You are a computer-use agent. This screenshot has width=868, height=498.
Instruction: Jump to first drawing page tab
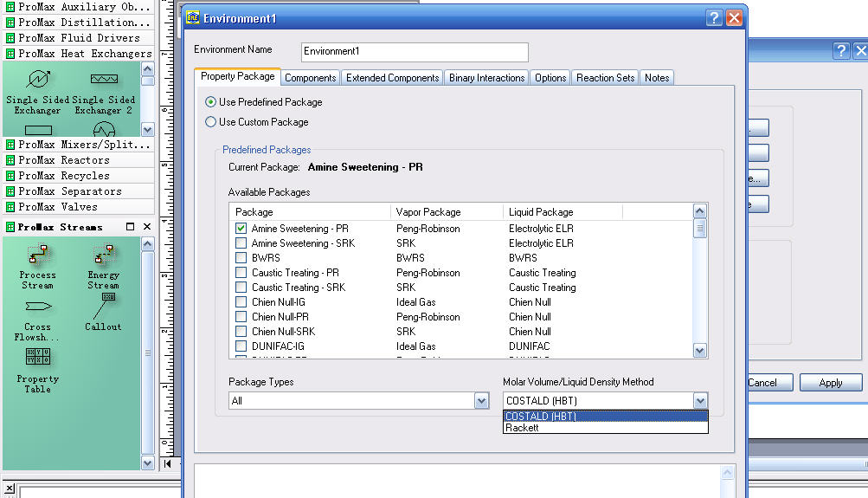tap(167, 463)
